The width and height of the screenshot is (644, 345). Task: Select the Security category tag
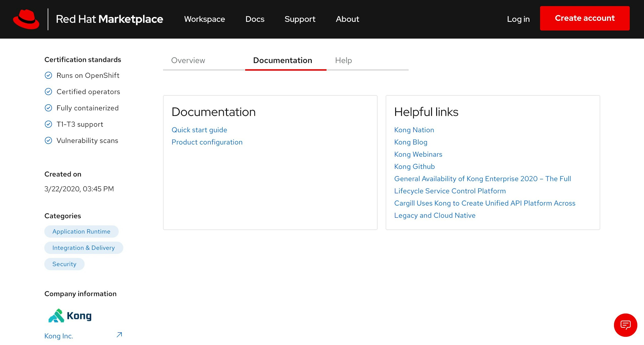point(64,264)
